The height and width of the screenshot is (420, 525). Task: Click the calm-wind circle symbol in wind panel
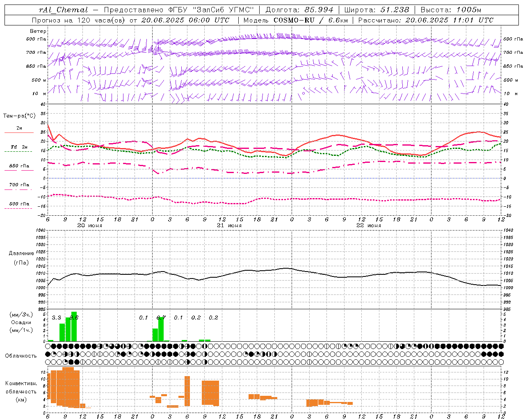click(304, 93)
